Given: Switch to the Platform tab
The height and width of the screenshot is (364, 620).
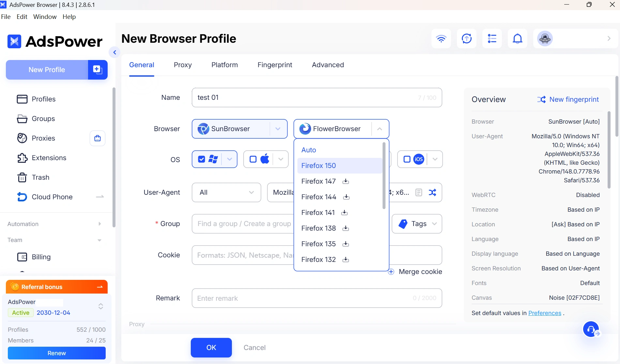Looking at the screenshot, I should click(x=224, y=65).
